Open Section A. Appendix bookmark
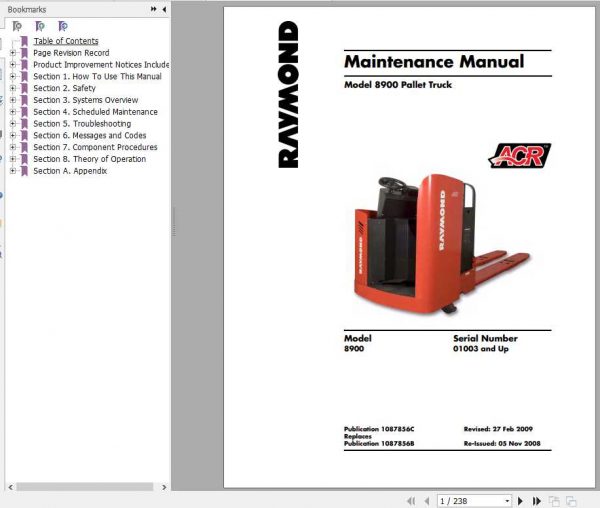 [70, 171]
